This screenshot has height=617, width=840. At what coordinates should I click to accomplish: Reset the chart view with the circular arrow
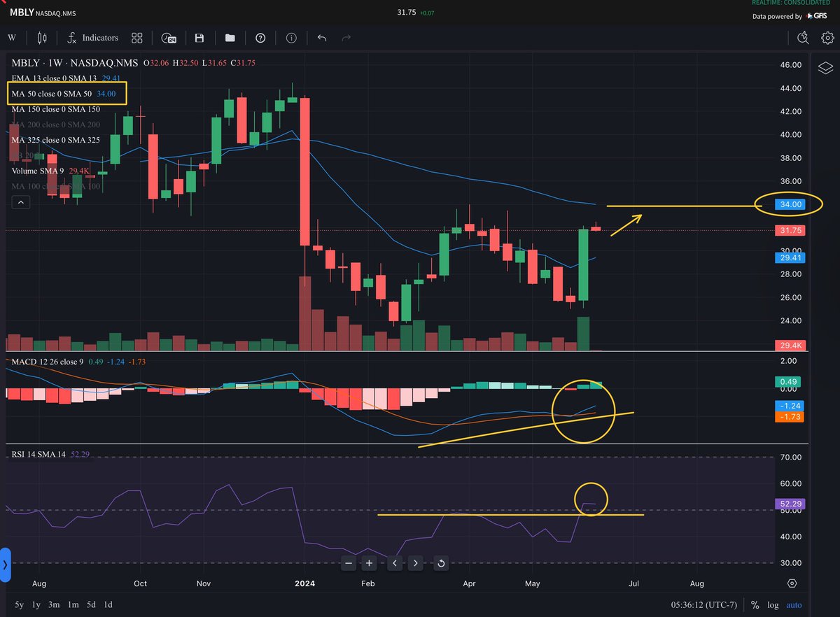coord(441,563)
